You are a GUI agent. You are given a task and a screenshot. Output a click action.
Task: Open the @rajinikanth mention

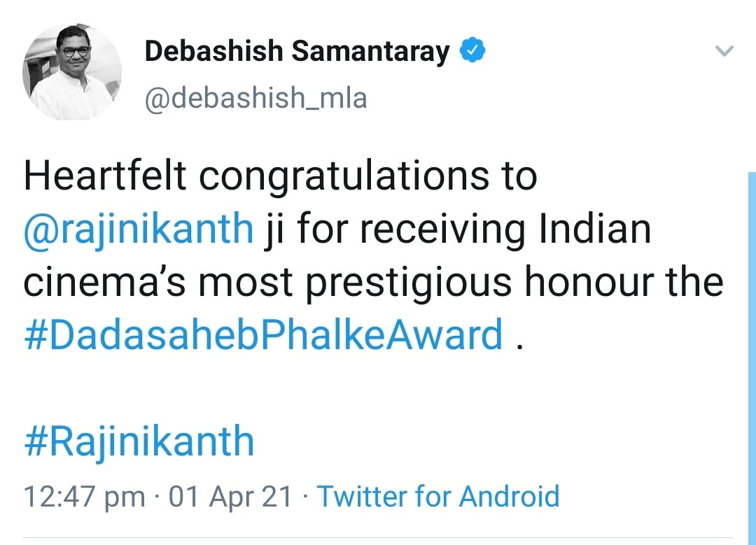point(138,229)
